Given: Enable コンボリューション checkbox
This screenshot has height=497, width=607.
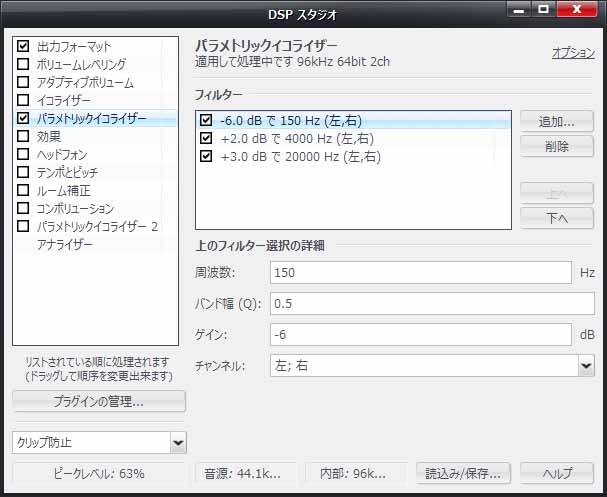Looking at the screenshot, I should click(x=23, y=208).
